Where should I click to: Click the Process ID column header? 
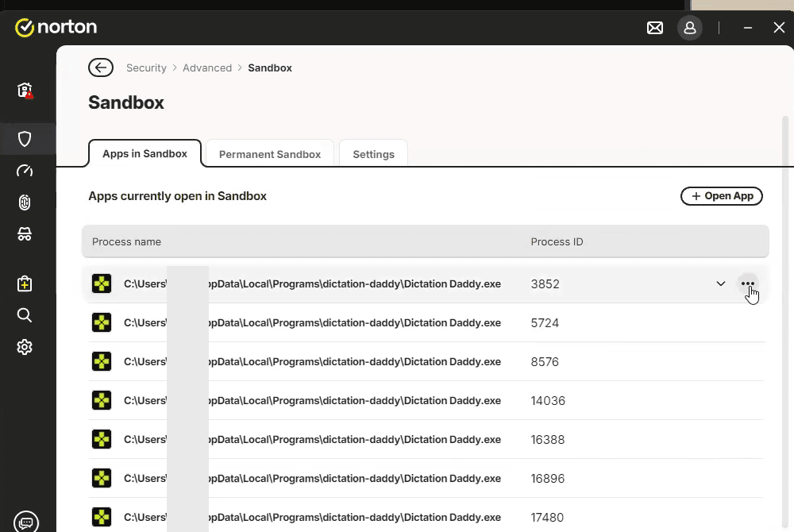tap(557, 242)
